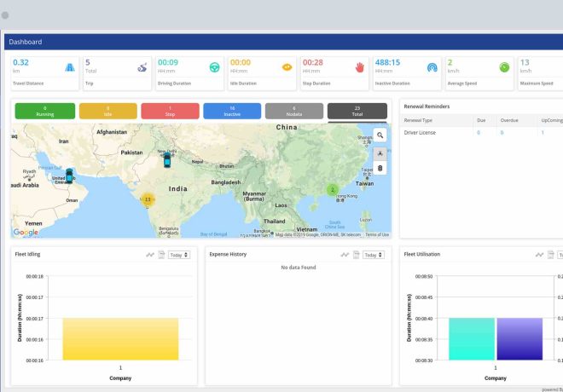Show only Inactive vehicles
This screenshot has height=392, width=563.
point(232,111)
